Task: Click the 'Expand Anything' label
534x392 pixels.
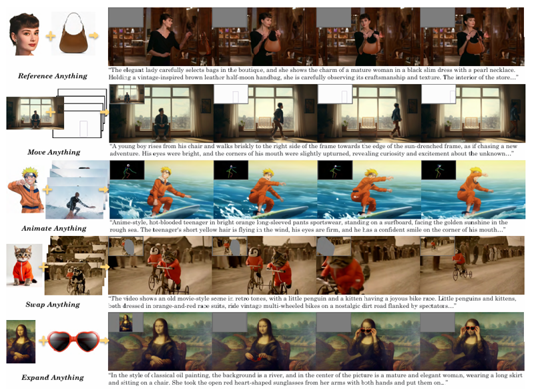Action: pyautogui.click(x=53, y=377)
